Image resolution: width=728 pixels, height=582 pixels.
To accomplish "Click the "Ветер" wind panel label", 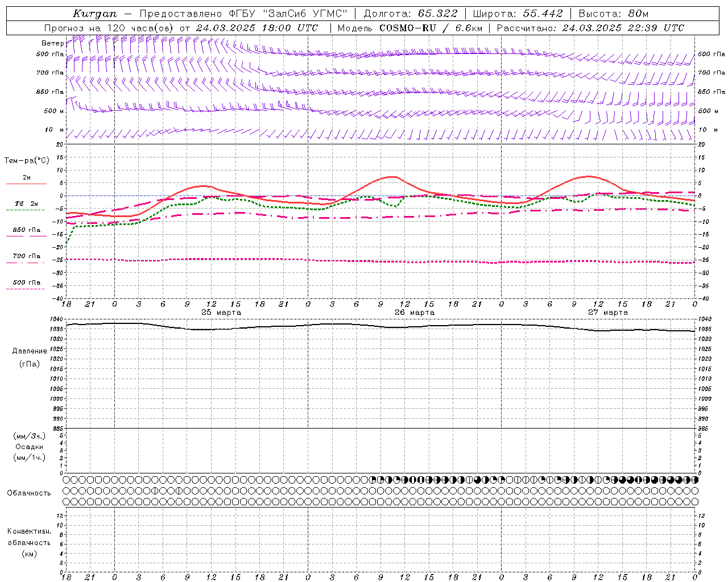I will [53, 43].
